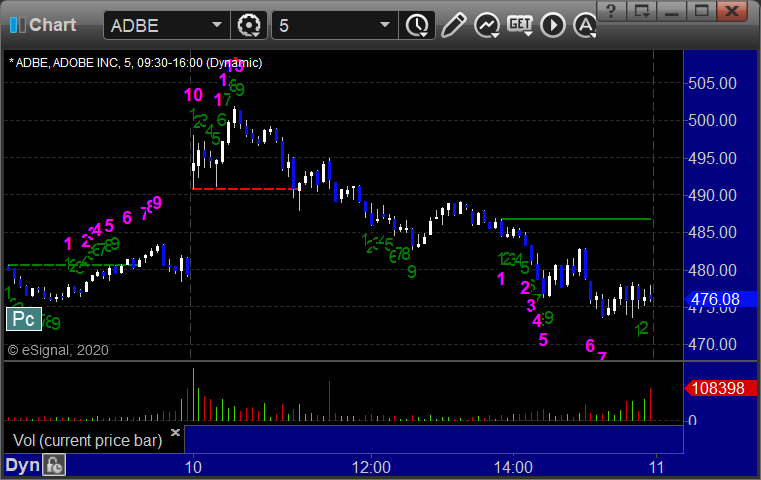Open the alerts A icon
This screenshot has height=480, width=761.
(585, 25)
